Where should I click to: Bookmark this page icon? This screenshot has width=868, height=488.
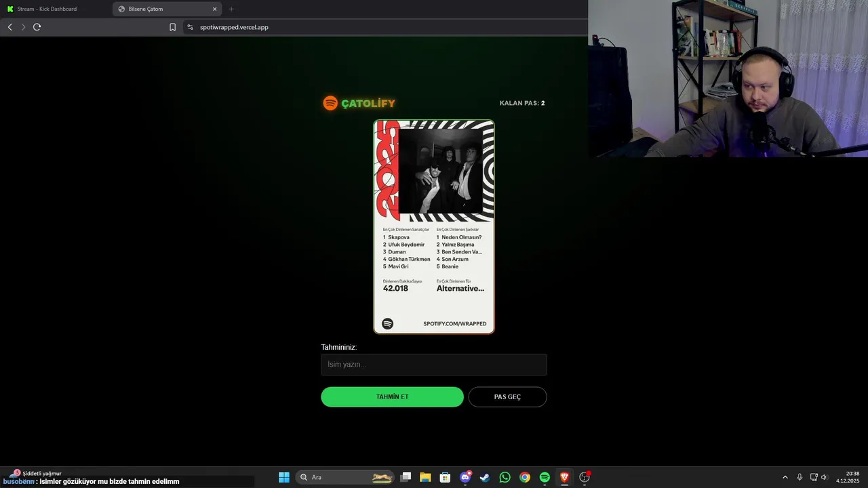tap(172, 27)
